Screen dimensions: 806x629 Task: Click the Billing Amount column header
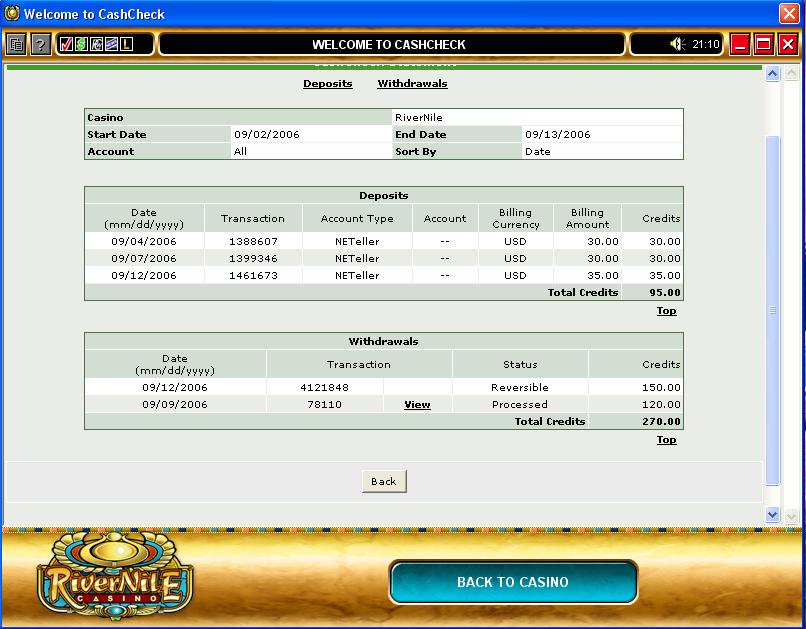click(x=588, y=218)
